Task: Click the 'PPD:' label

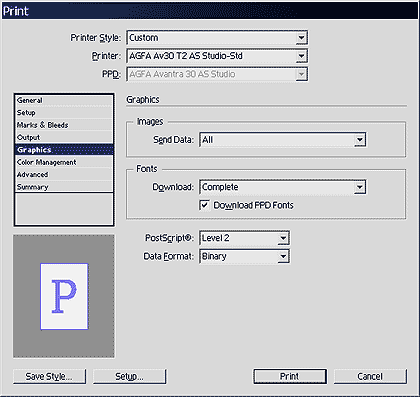Action: click(112, 74)
